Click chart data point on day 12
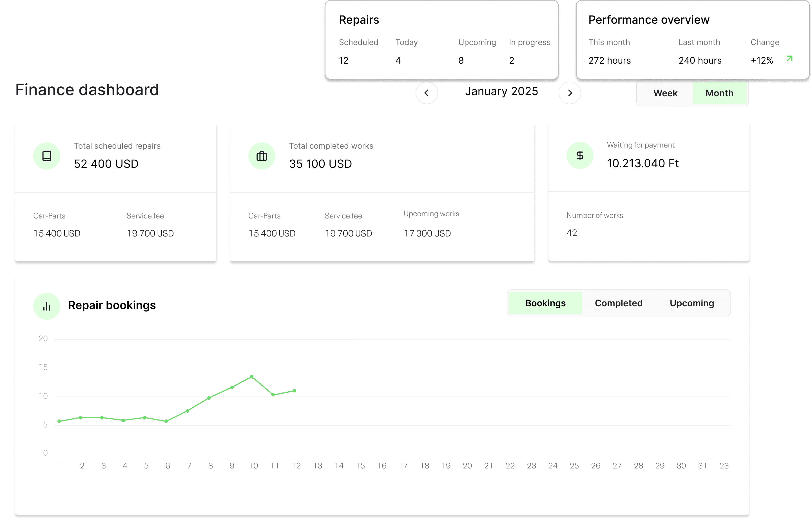This screenshot has width=812, height=527. (295, 390)
